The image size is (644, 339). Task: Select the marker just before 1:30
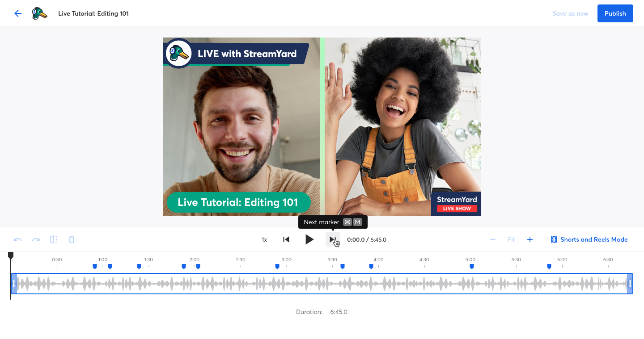click(x=139, y=267)
